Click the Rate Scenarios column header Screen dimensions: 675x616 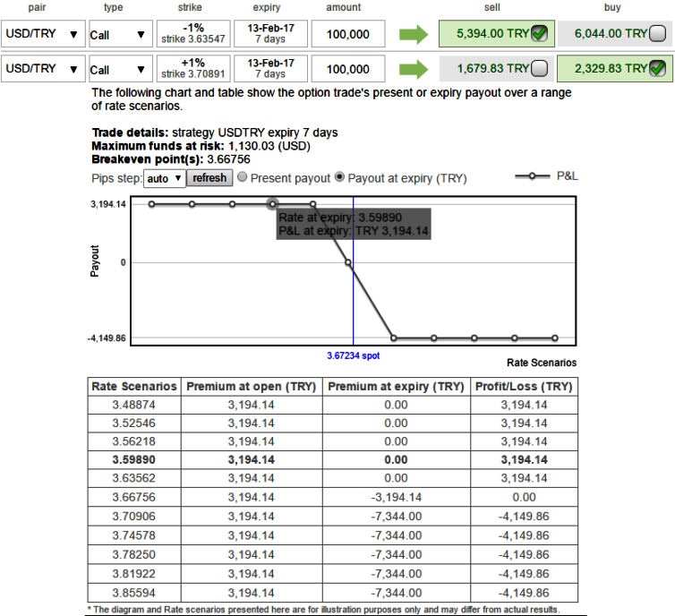tap(134, 387)
